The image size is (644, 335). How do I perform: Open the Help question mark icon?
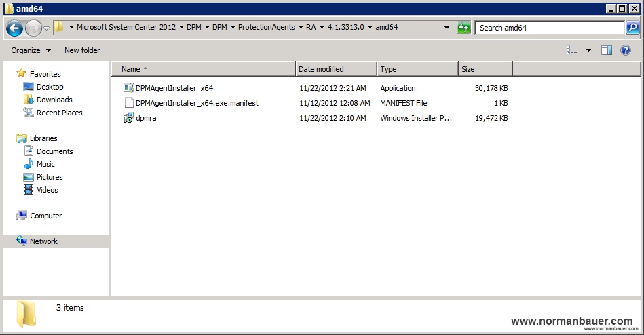click(x=625, y=50)
